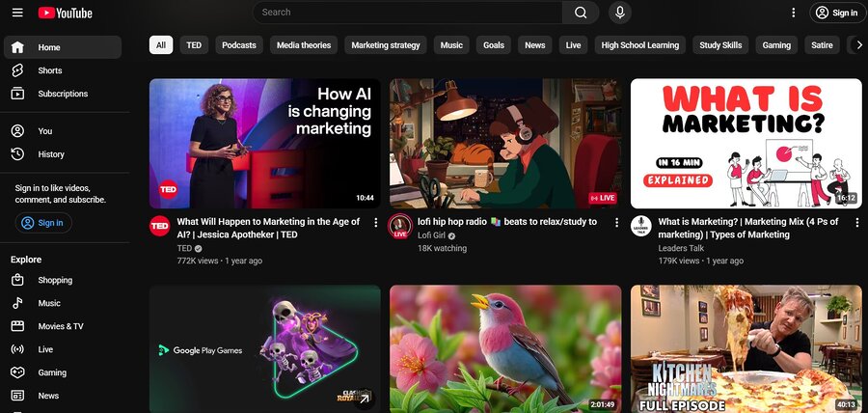This screenshot has height=413, width=868.
Task: Go to Subscriptions in sidebar
Action: [x=62, y=94]
